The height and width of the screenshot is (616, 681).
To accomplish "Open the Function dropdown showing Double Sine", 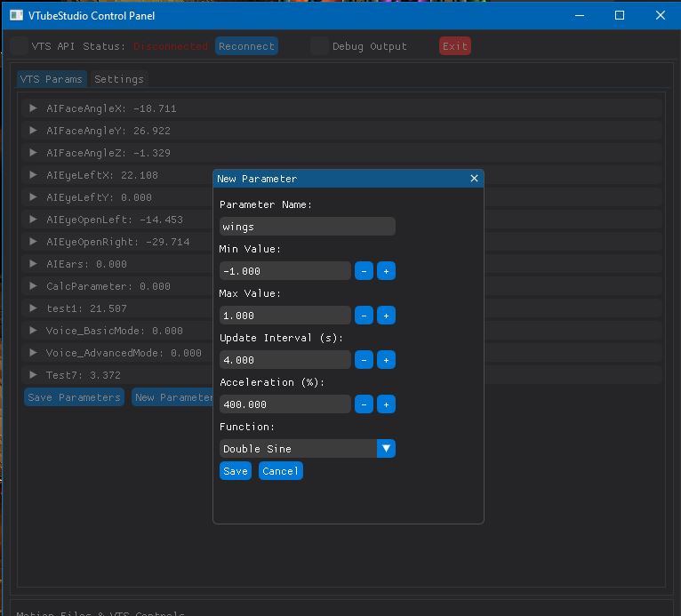I will (307, 449).
